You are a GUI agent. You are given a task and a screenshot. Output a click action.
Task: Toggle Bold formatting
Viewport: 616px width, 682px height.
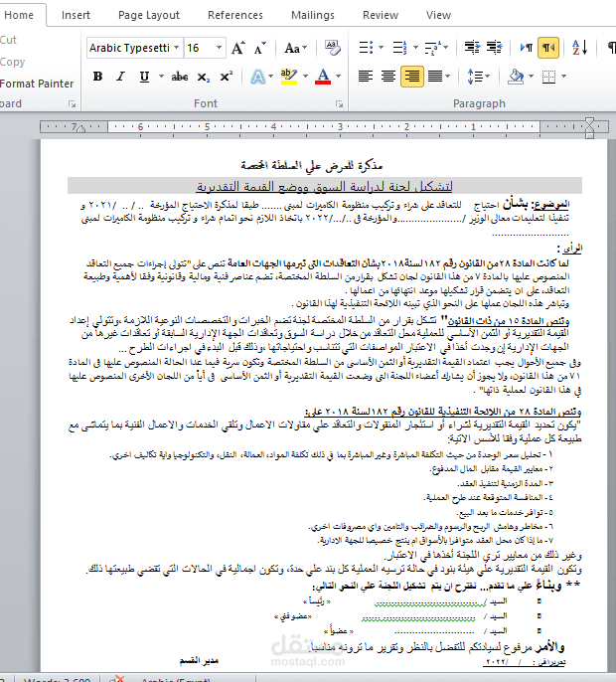[97, 77]
